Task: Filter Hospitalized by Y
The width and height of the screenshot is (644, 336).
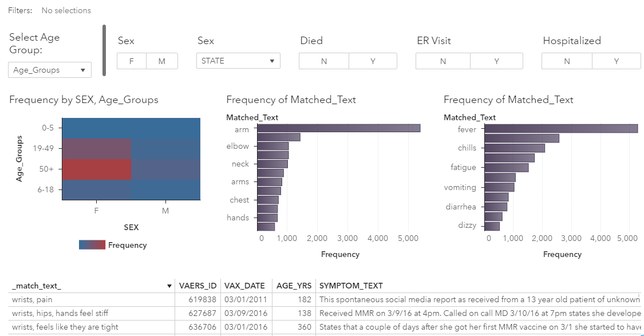Action: pos(616,61)
